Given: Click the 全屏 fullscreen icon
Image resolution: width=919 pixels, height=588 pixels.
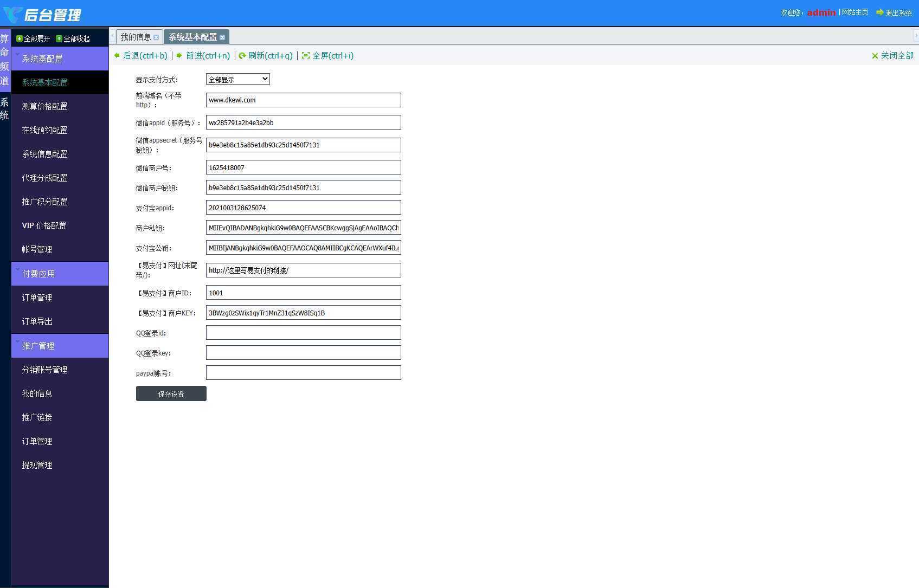Looking at the screenshot, I should point(306,55).
